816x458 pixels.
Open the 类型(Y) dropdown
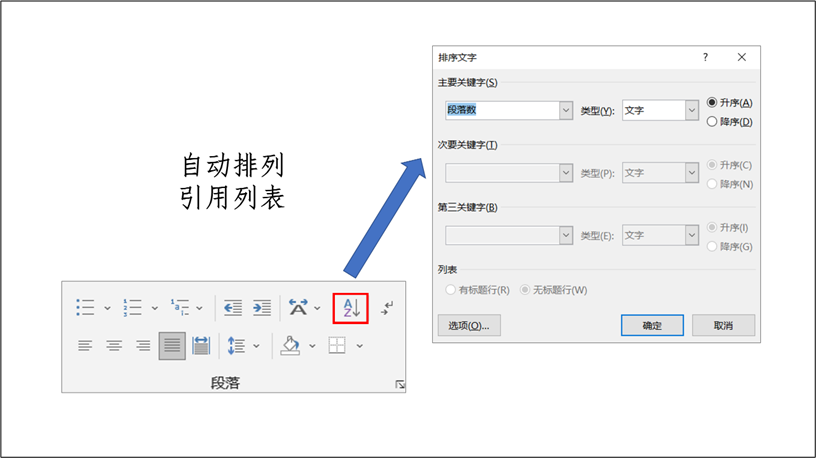[691, 111]
